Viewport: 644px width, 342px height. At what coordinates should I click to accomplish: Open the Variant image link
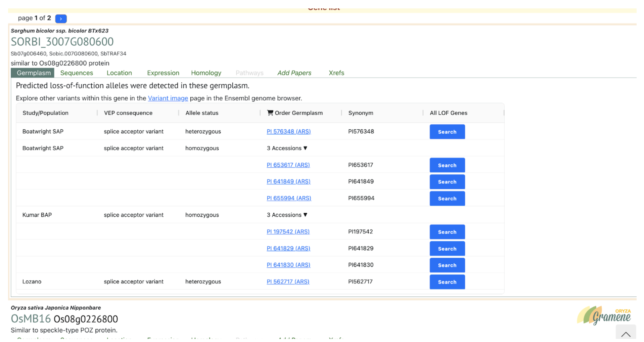click(168, 98)
